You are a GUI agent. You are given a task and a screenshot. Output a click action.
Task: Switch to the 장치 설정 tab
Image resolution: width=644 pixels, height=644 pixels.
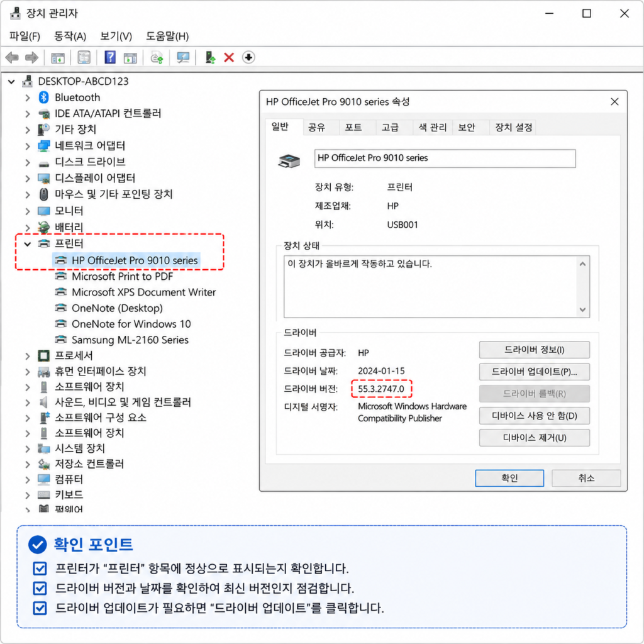[513, 127]
